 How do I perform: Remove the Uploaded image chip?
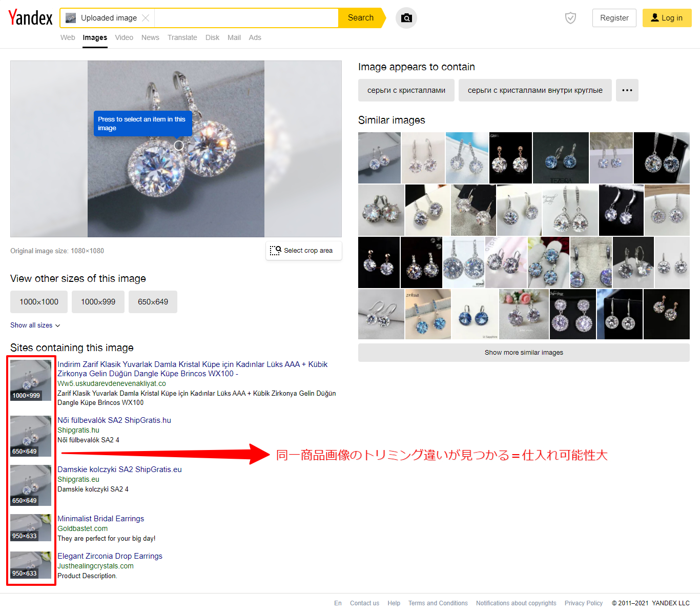[x=146, y=18]
